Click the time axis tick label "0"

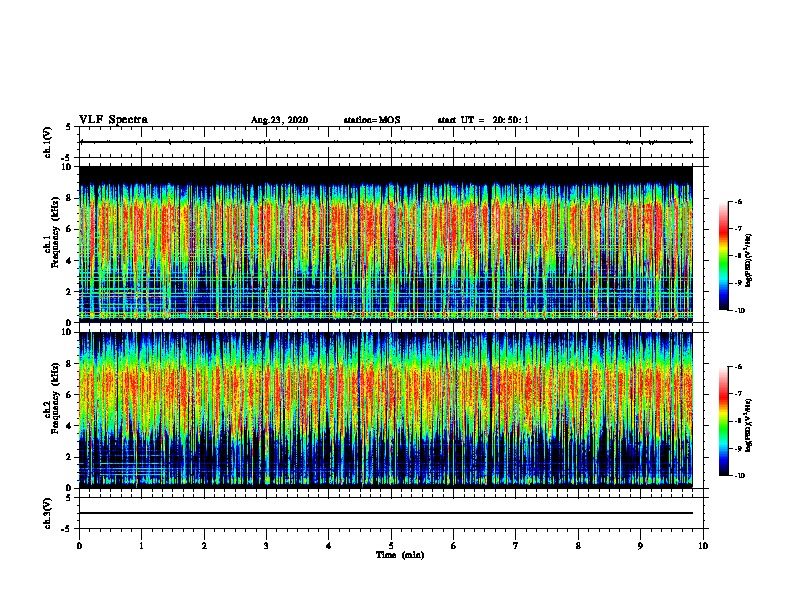[79, 546]
